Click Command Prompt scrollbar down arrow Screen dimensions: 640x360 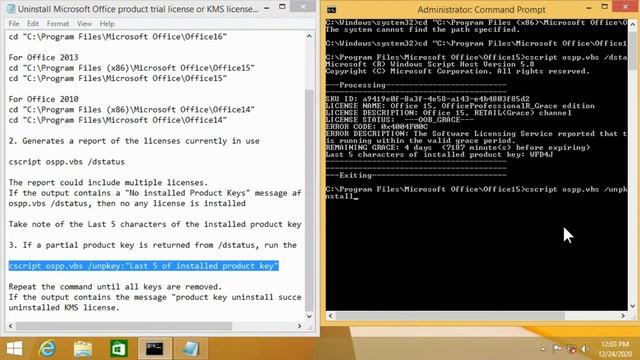coord(632,306)
